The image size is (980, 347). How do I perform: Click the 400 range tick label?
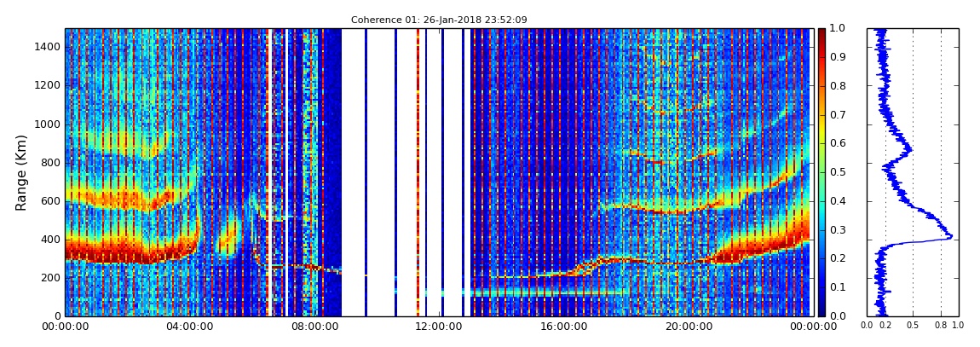(x=51, y=240)
